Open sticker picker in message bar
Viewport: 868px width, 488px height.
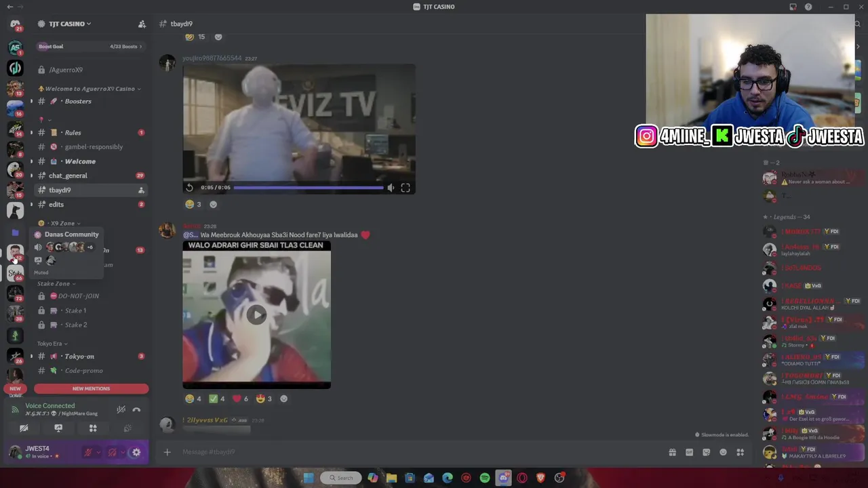pyautogui.click(x=706, y=452)
